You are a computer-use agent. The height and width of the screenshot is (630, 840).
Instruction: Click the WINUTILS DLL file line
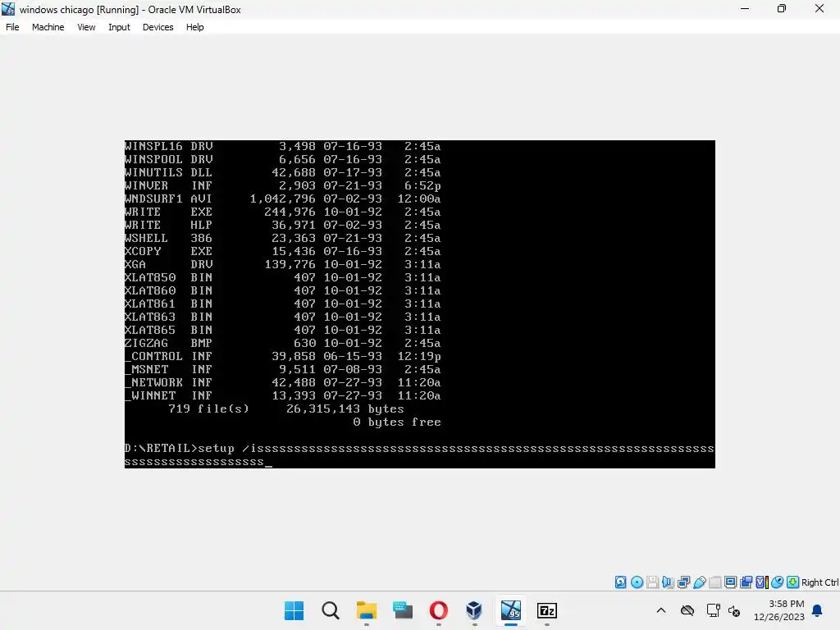tap(283, 172)
